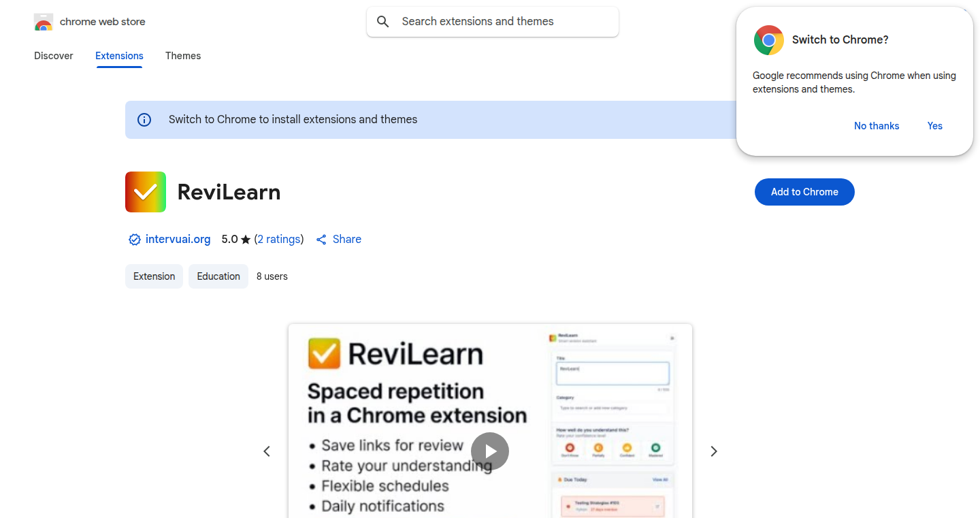The height and width of the screenshot is (518, 980).
Task: Open the Discover tab
Action: tap(54, 56)
